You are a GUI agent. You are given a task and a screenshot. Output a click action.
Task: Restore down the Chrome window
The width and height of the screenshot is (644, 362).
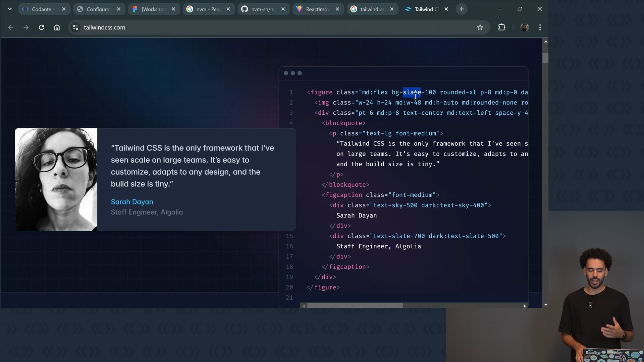point(520,9)
